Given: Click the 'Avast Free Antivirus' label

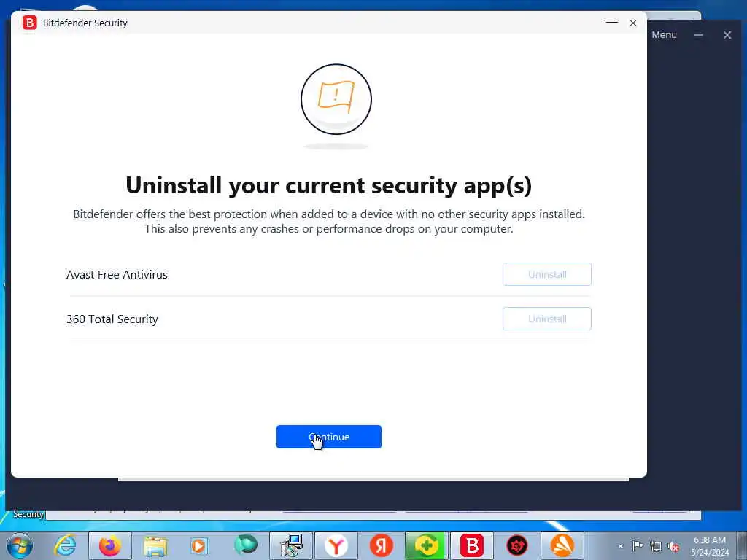Looking at the screenshot, I should tap(117, 275).
